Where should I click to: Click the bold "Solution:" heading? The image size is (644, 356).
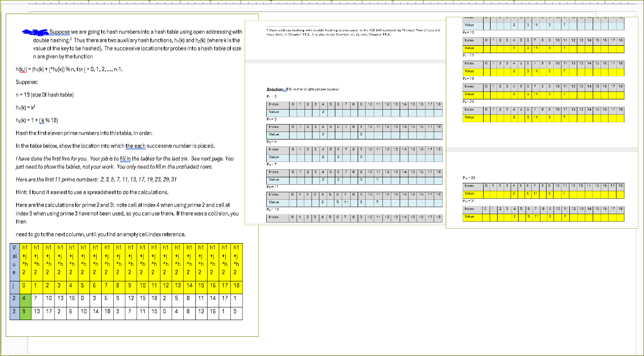(x=276, y=89)
